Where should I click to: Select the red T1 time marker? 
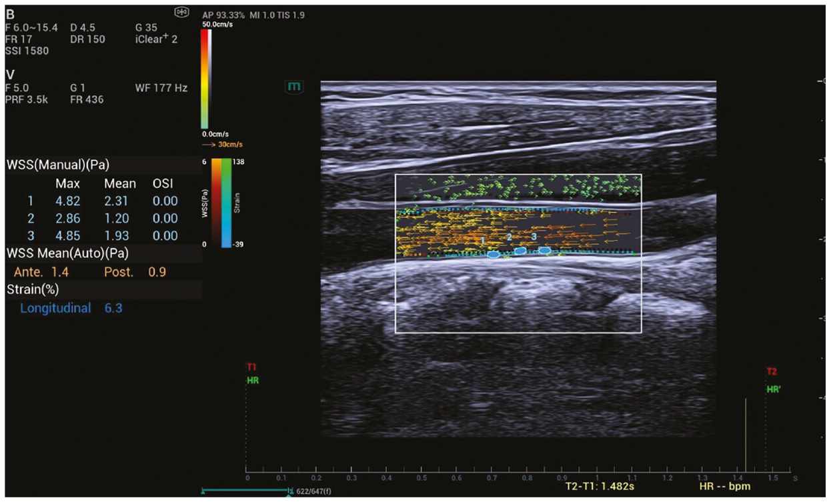tap(251, 368)
